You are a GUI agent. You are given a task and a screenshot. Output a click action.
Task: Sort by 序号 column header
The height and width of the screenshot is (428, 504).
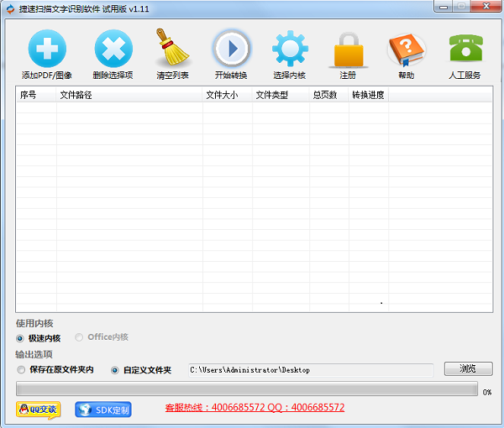coord(36,95)
